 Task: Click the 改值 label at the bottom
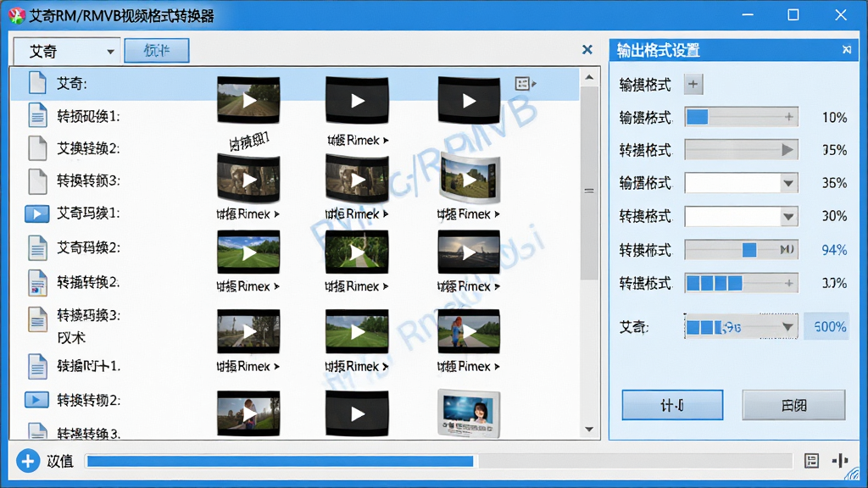tap(60, 461)
